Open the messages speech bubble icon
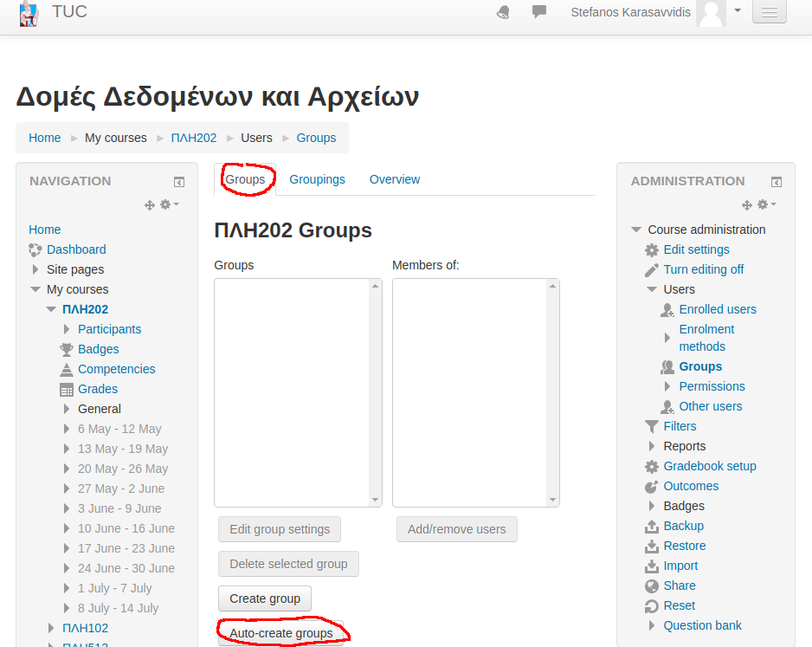 (x=539, y=12)
